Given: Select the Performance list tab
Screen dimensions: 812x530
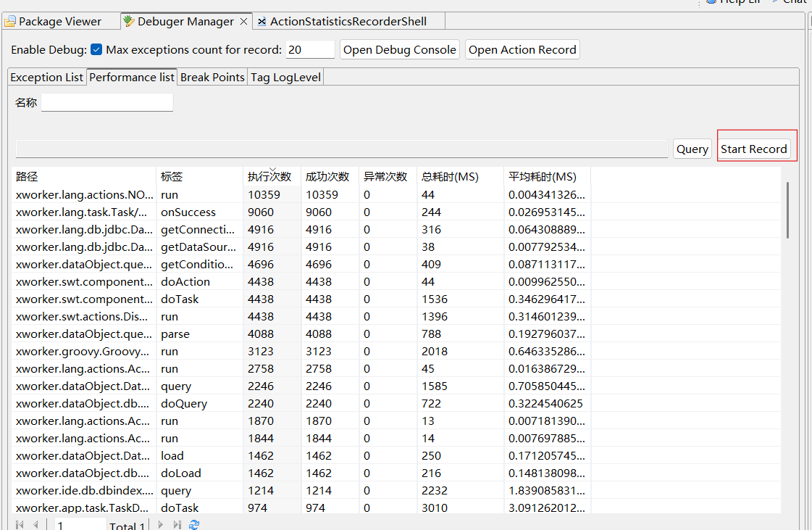Looking at the screenshot, I should (132, 78).
